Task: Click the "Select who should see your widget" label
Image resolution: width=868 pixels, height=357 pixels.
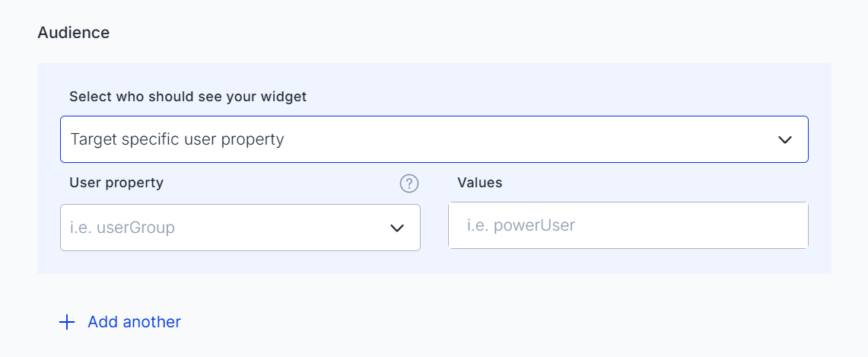Action: click(188, 97)
